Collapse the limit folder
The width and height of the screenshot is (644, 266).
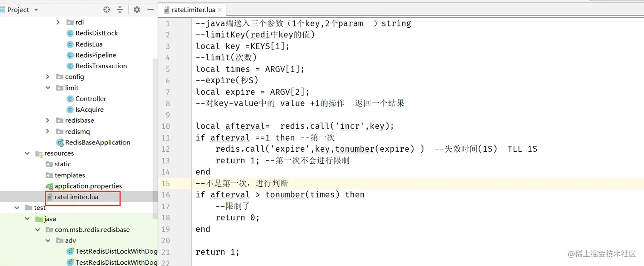48,88
